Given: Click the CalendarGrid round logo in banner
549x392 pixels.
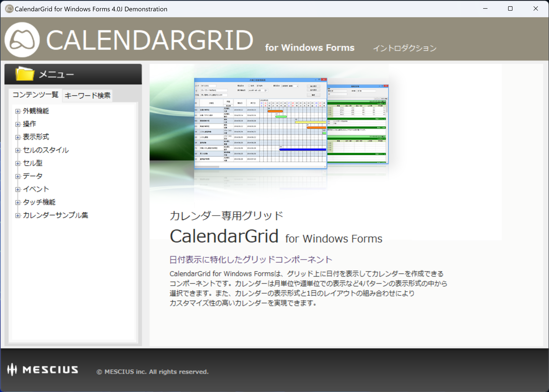Looking at the screenshot, I should click(22, 40).
